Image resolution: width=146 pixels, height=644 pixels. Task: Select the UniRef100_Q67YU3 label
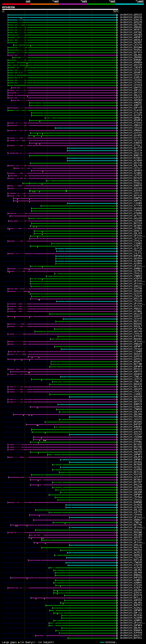(x=131, y=216)
